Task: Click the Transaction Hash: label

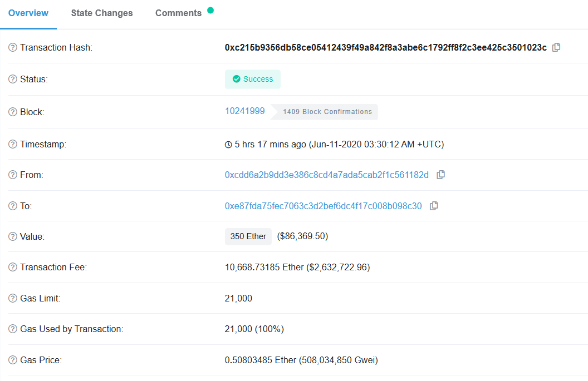Action: [56, 48]
